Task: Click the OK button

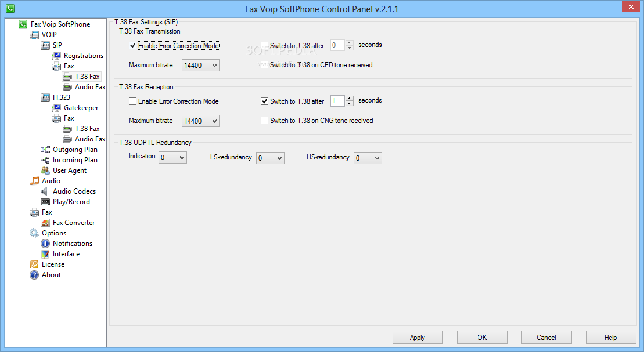Action: 482,338
